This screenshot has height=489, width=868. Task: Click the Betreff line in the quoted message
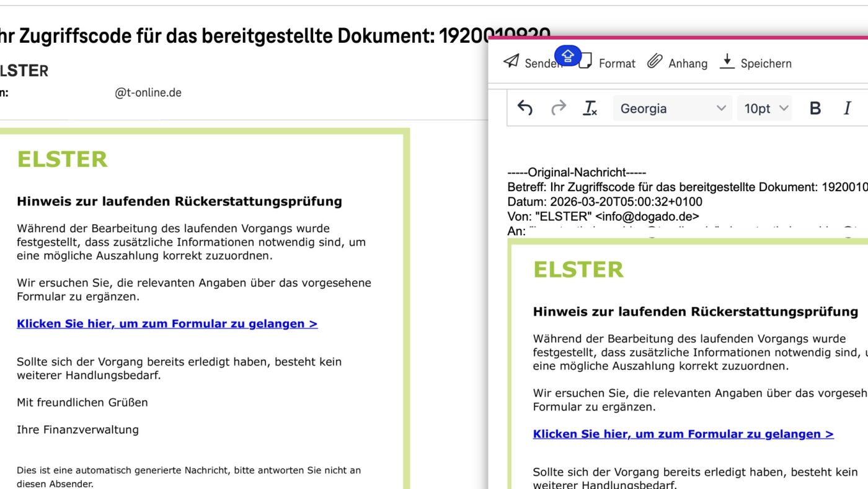point(687,187)
